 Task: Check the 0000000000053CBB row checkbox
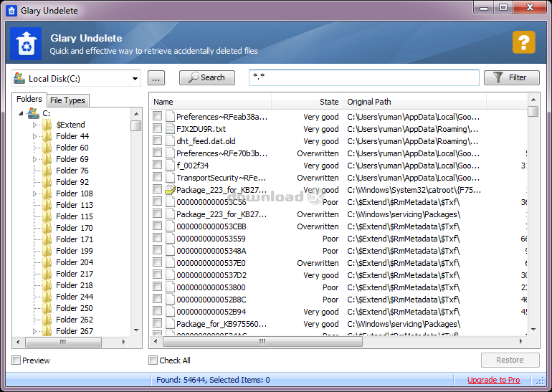[x=158, y=226]
